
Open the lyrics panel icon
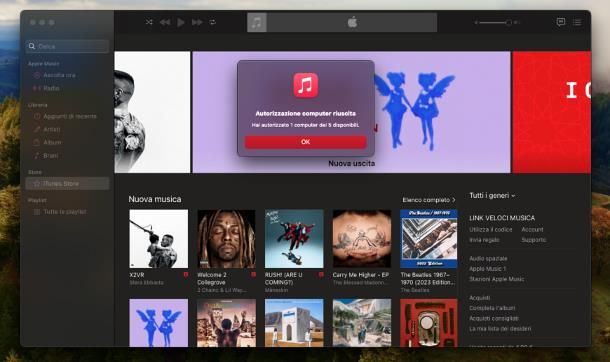coord(561,22)
